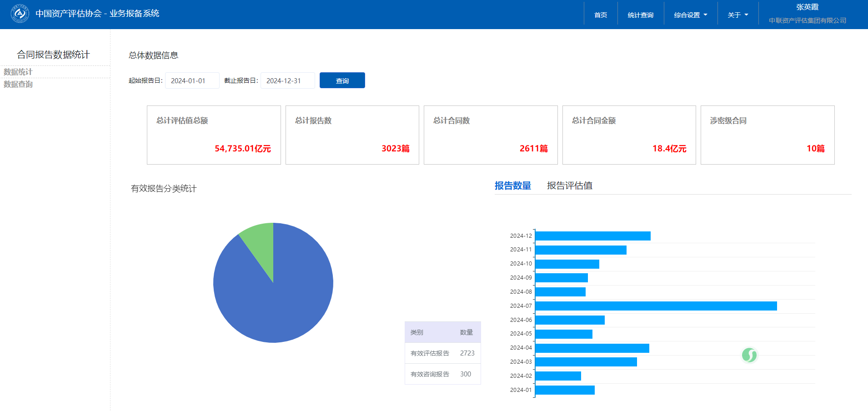Image resolution: width=868 pixels, height=411 pixels.
Task: Expand the 关于 dropdown menu
Action: (x=738, y=15)
